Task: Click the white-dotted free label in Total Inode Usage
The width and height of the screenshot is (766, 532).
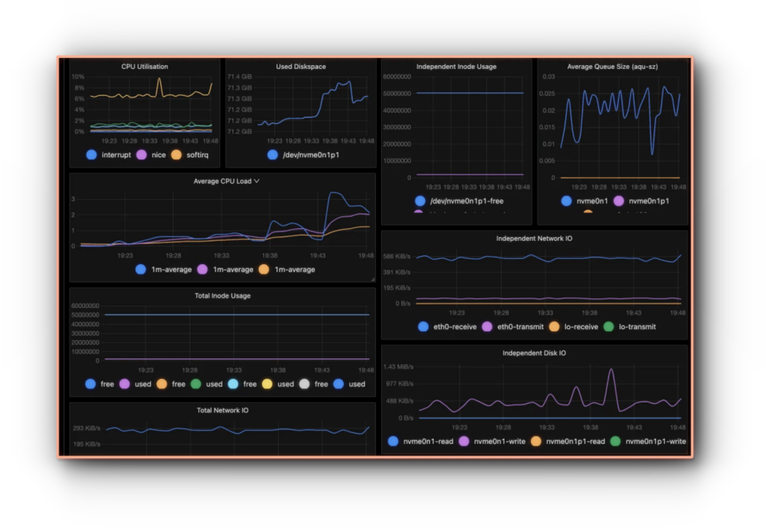Action: pos(321,384)
